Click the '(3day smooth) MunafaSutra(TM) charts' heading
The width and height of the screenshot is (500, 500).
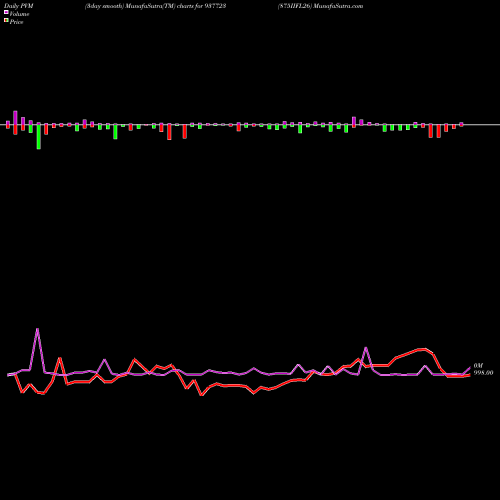156,6
